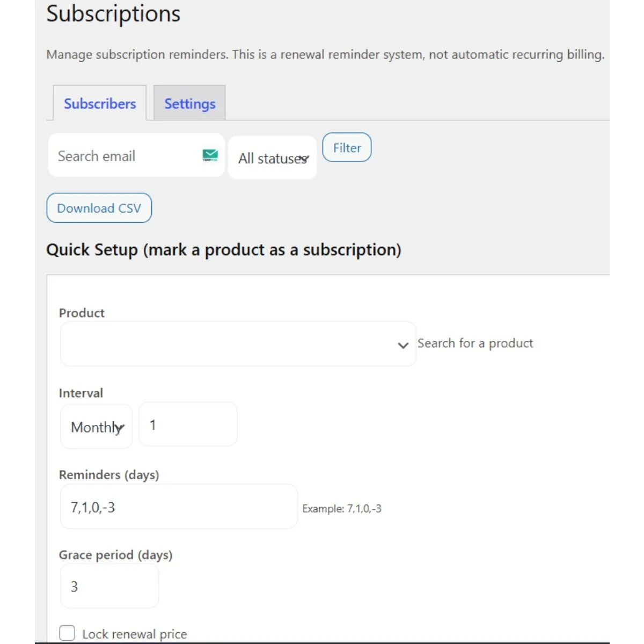The image size is (644, 644).
Task: Click the interval count number field
Action: click(x=188, y=425)
